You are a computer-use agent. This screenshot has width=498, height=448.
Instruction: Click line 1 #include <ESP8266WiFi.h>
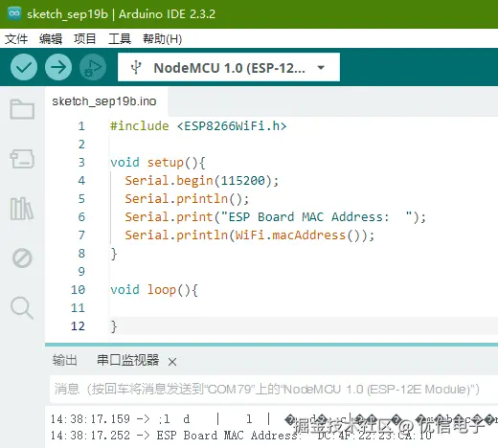pos(198,126)
